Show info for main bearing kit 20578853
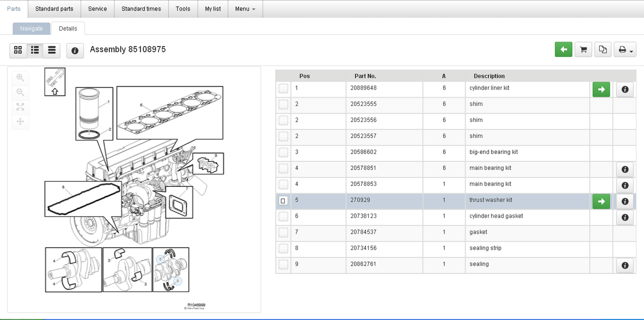This screenshot has height=320, width=644. [625, 185]
